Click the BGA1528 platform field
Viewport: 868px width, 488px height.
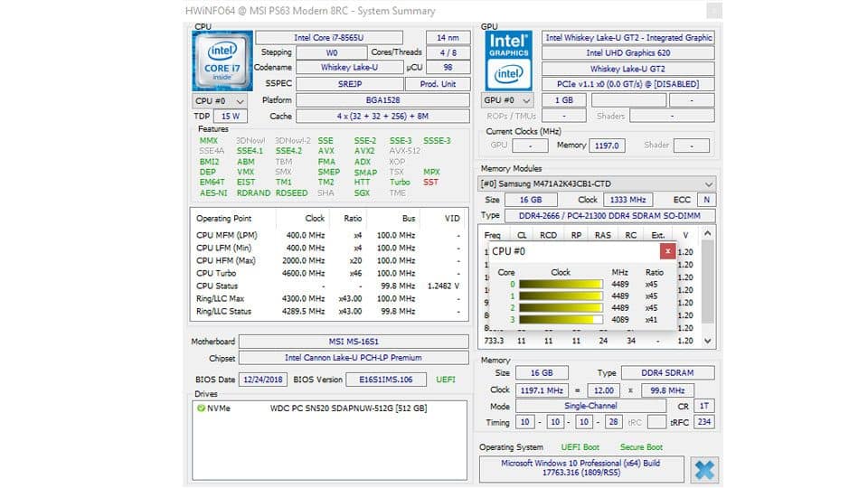[x=383, y=100]
